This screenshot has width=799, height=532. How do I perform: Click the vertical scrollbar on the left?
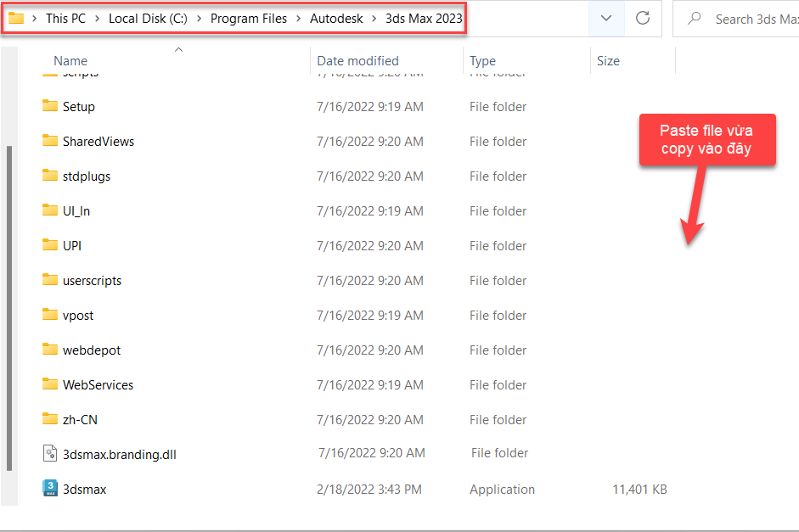click(x=9, y=305)
